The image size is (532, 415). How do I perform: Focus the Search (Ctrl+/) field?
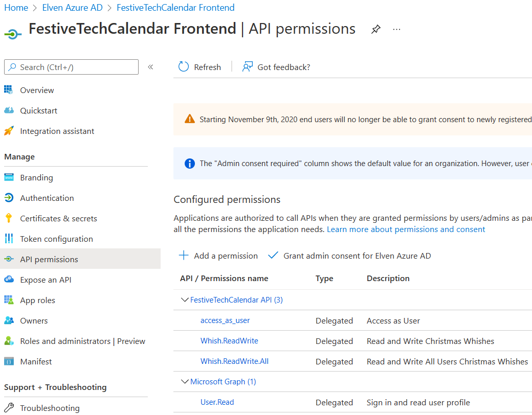[71, 67]
